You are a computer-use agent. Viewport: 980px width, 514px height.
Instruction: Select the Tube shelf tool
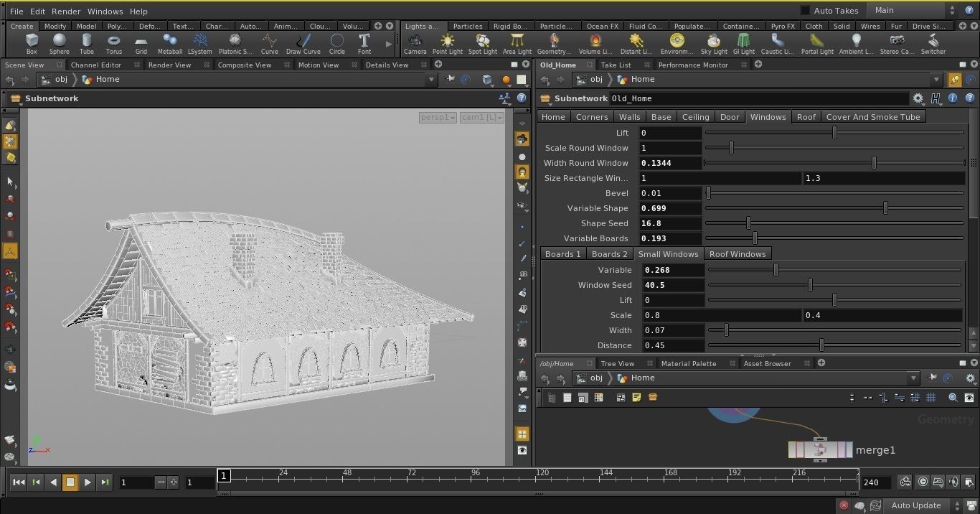[x=87, y=44]
